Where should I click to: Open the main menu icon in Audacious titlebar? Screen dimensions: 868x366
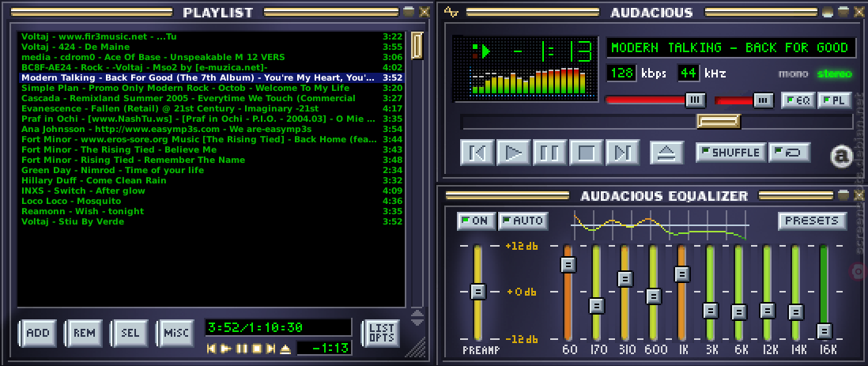451,12
